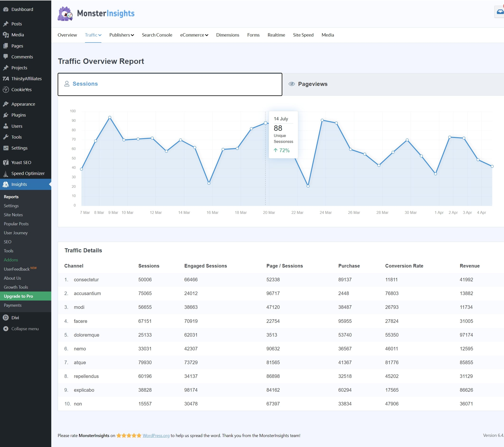Screen dimensions: 504x447
Task: Click the 14 July data point tooltip
Action: tap(283, 135)
